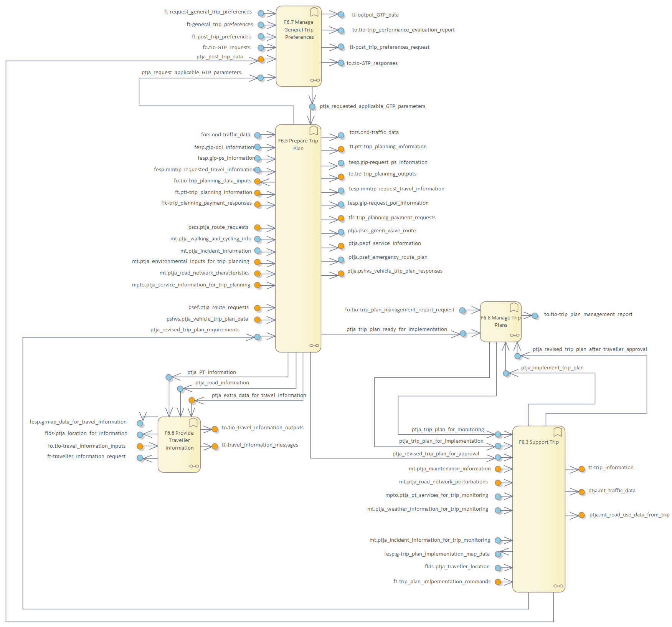Click the blue port for ptja_implement_trip_plan
Screen dimensions: 672x627
coord(506,373)
